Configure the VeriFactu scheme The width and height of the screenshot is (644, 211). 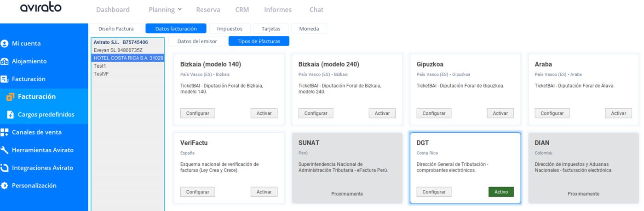pyautogui.click(x=197, y=192)
